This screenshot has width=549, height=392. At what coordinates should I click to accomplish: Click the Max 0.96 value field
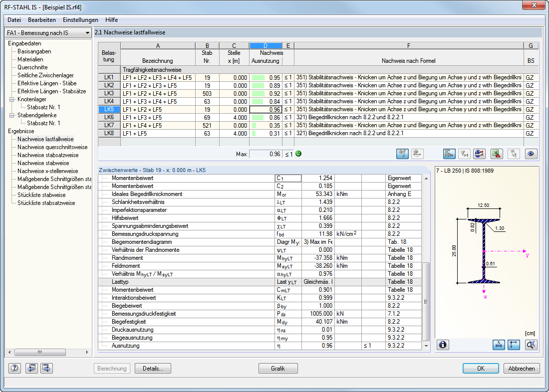point(265,154)
